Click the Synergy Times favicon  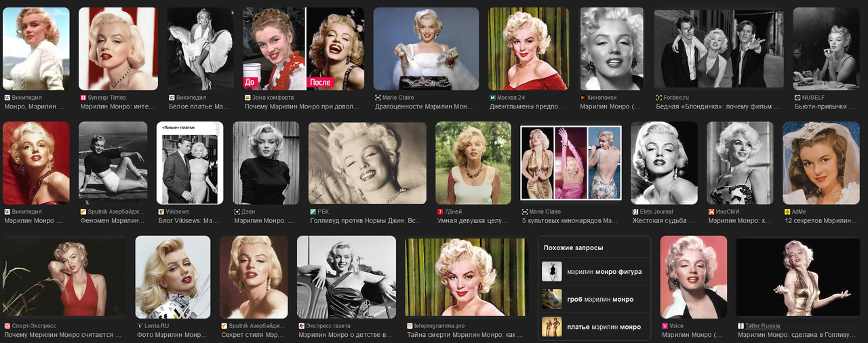tap(83, 98)
